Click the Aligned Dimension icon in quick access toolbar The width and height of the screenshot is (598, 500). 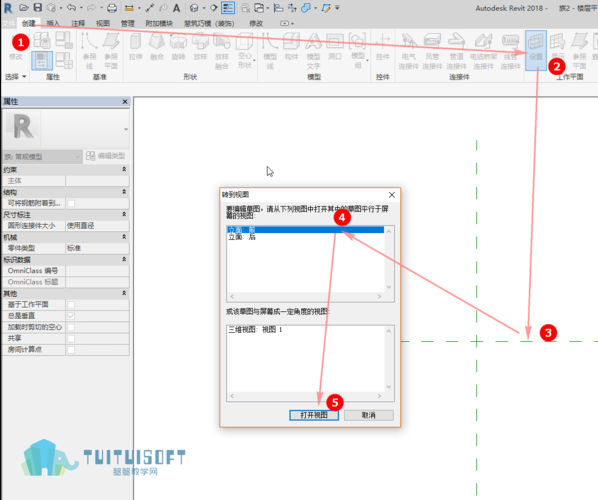(x=150, y=8)
